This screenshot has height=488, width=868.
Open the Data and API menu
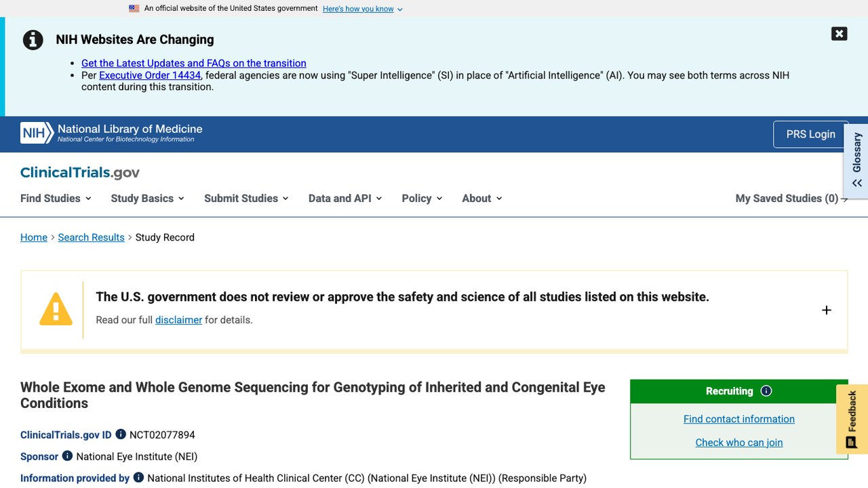pyautogui.click(x=345, y=198)
